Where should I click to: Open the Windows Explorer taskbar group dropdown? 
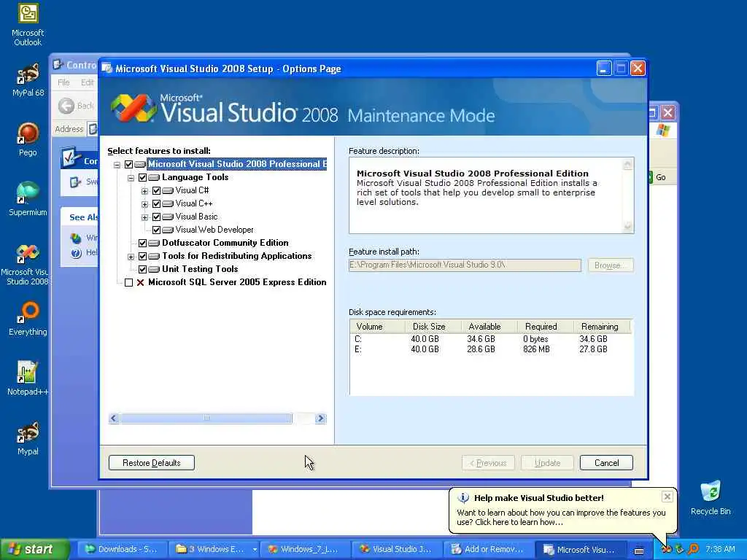pos(255,550)
